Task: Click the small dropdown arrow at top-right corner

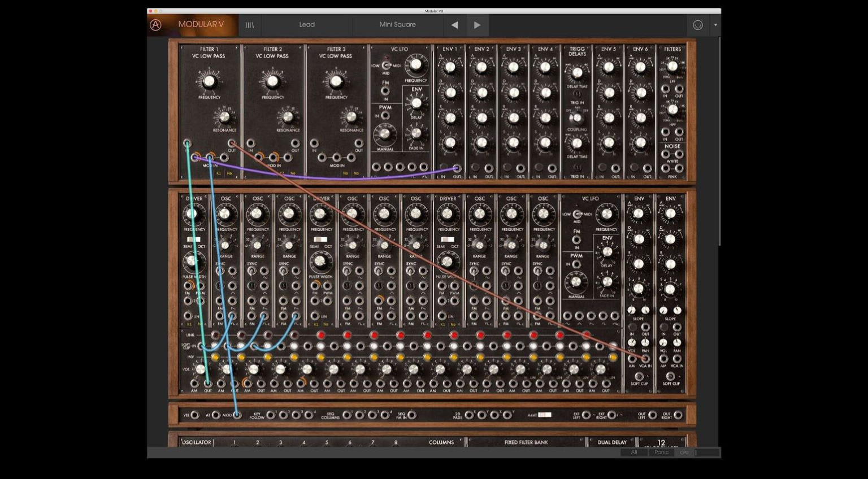Action: (715, 25)
